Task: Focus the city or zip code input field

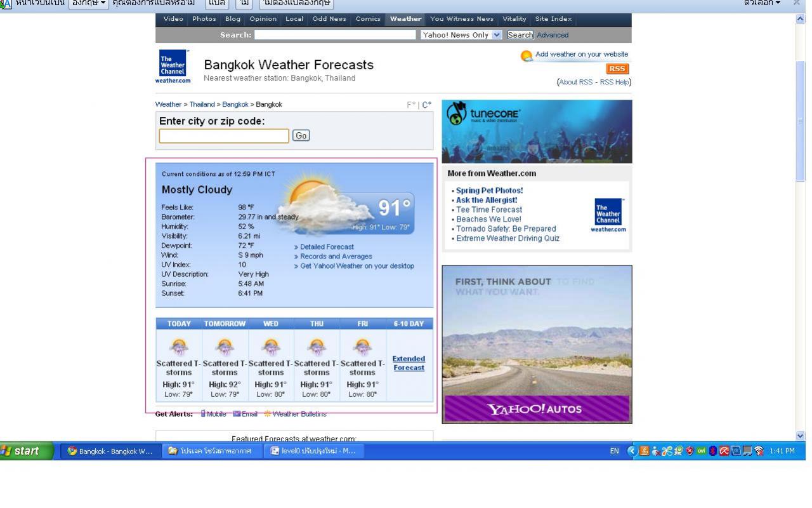Action: coord(224,136)
